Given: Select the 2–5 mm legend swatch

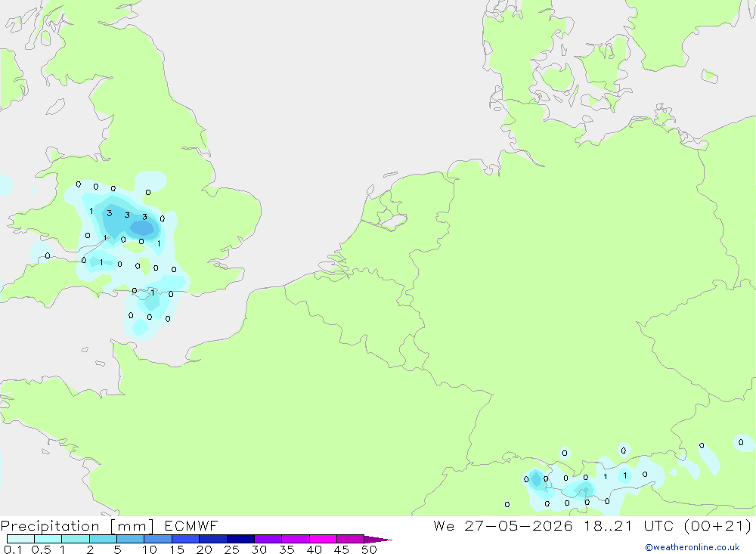Looking at the screenshot, I should [x=103, y=539].
